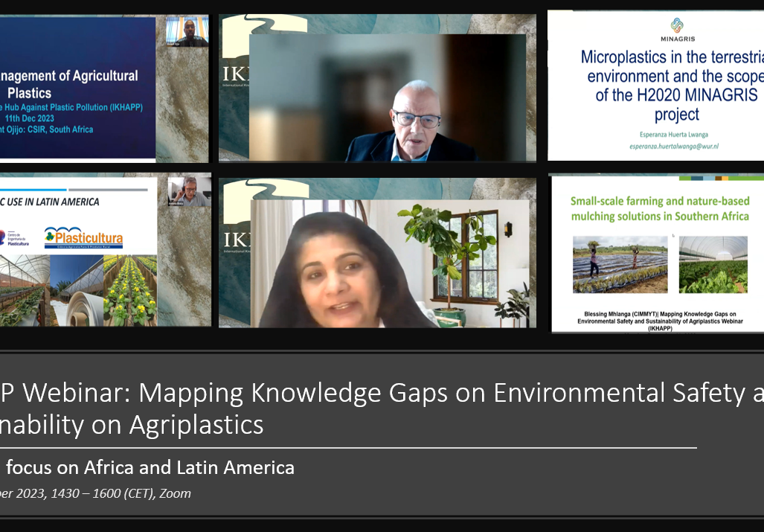
Task: Click the Centro de Ingeniería da Plasticultura logo
Action: click(x=15, y=237)
